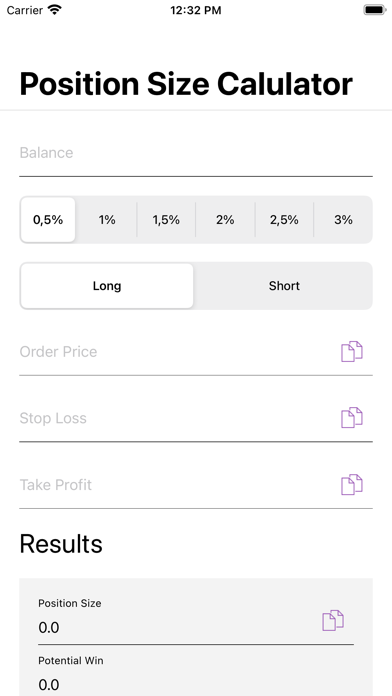The image size is (392, 696).
Task: Tap into the Order Price field
Action: (178, 352)
